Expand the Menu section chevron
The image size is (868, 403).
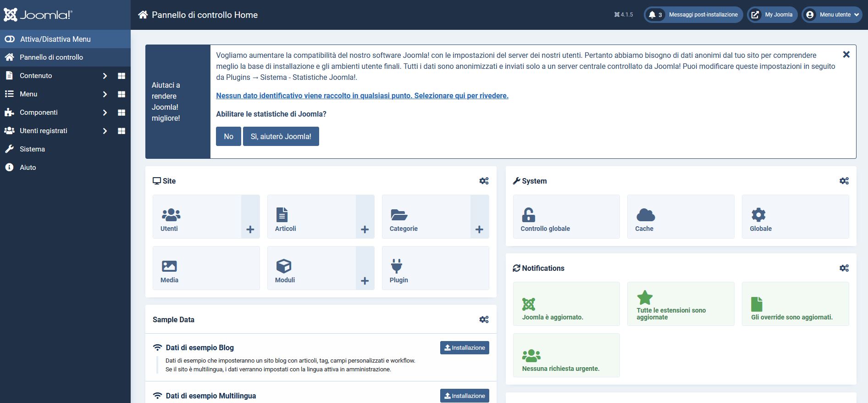pos(105,94)
